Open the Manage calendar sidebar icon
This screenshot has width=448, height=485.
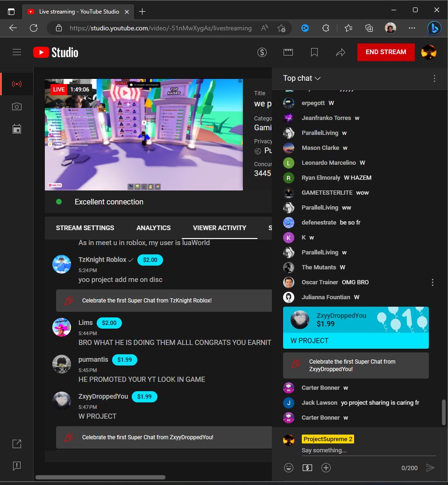pos(17,129)
